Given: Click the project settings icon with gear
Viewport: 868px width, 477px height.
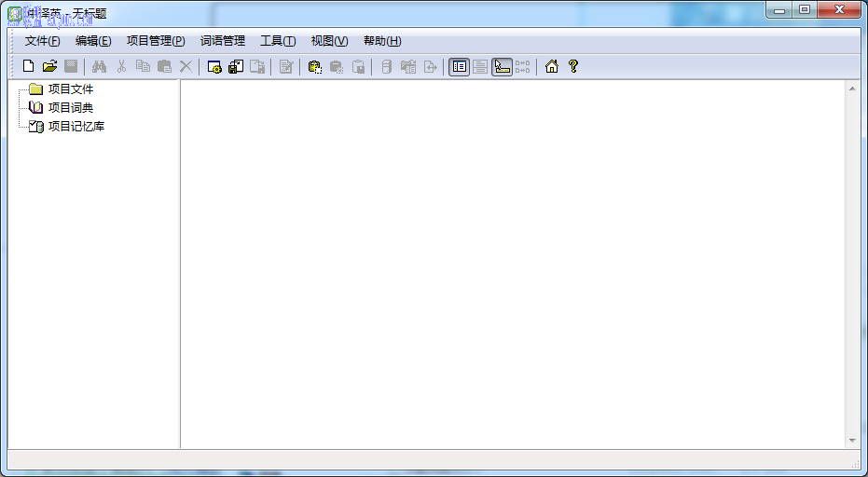Looking at the screenshot, I should click(x=214, y=67).
